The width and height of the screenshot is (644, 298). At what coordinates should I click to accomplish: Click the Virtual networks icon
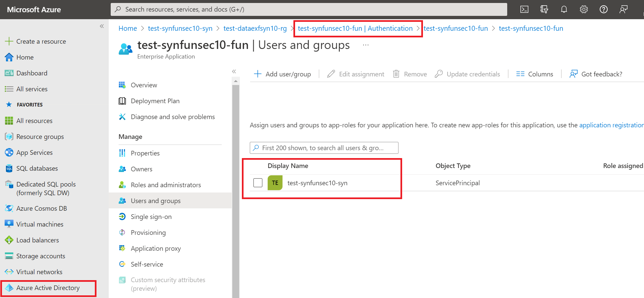point(9,272)
